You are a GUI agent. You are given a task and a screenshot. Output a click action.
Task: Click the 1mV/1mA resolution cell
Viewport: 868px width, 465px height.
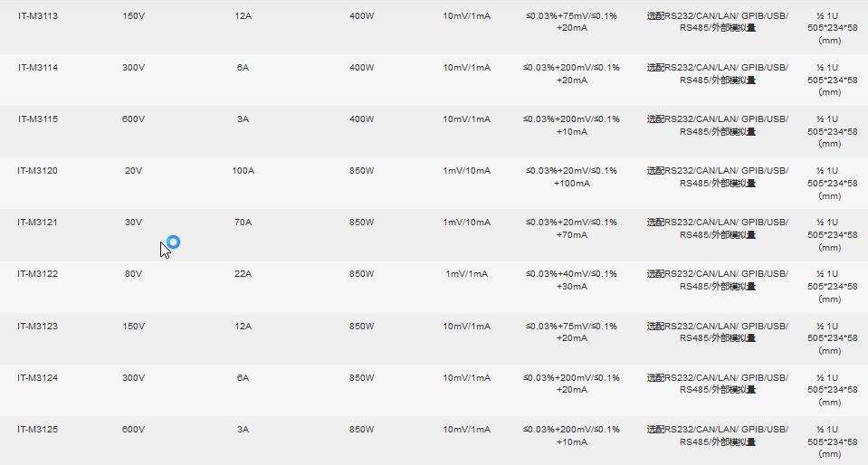466,274
